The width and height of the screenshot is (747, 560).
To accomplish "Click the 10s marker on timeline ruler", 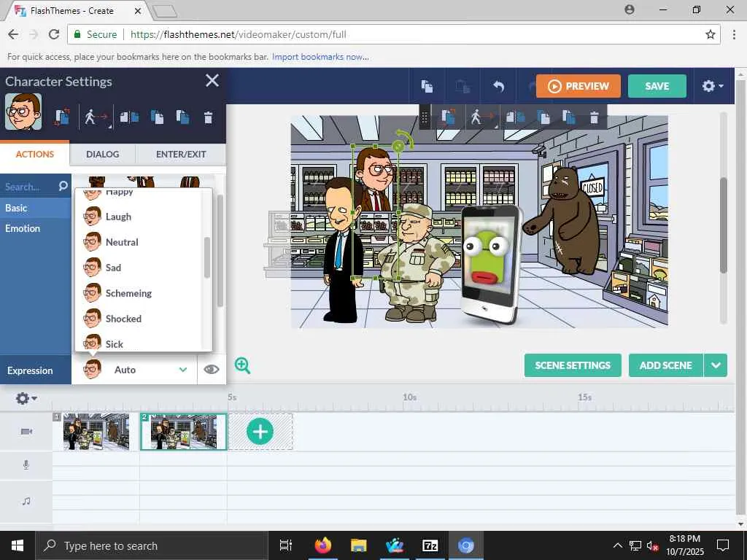I will coord(410,397).
